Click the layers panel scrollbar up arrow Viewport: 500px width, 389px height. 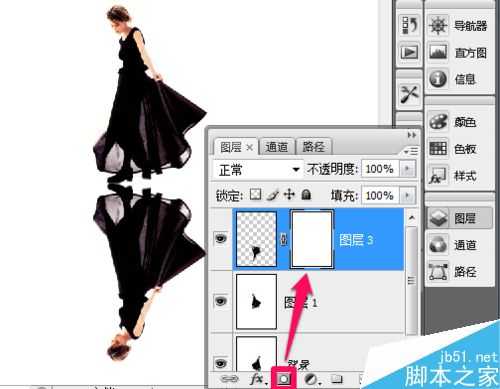point(412,218)
